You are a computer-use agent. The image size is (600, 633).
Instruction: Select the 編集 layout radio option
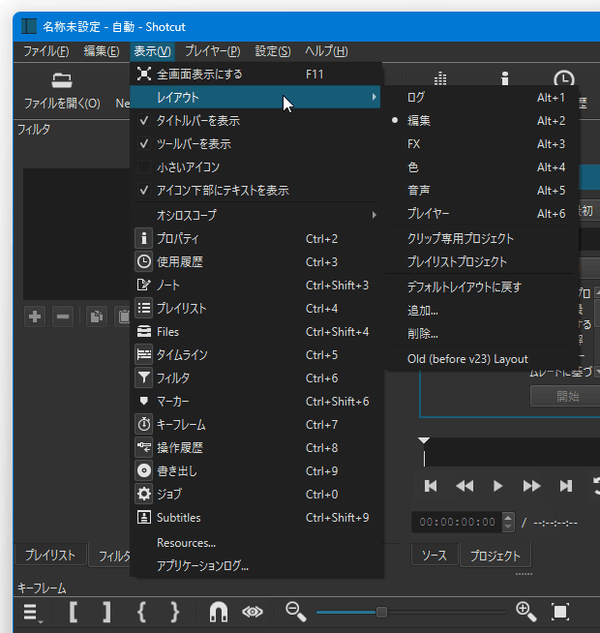tap(482, 121)
